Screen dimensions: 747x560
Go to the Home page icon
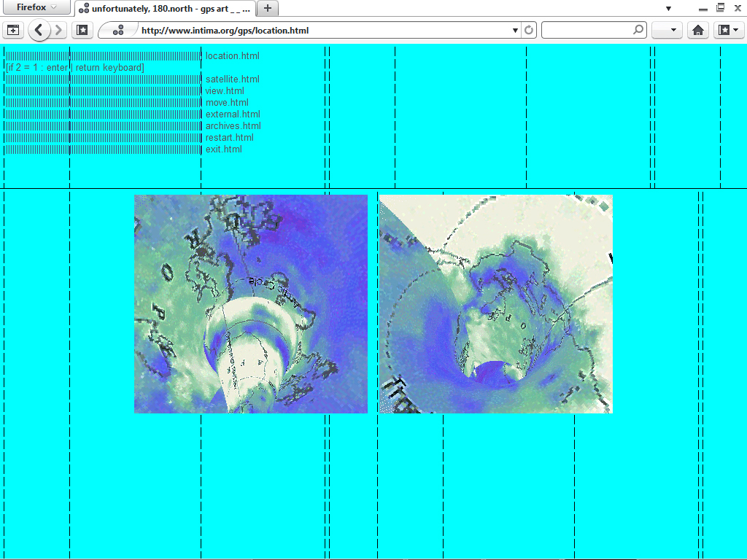pyautogui.click(x=698, y=31)
